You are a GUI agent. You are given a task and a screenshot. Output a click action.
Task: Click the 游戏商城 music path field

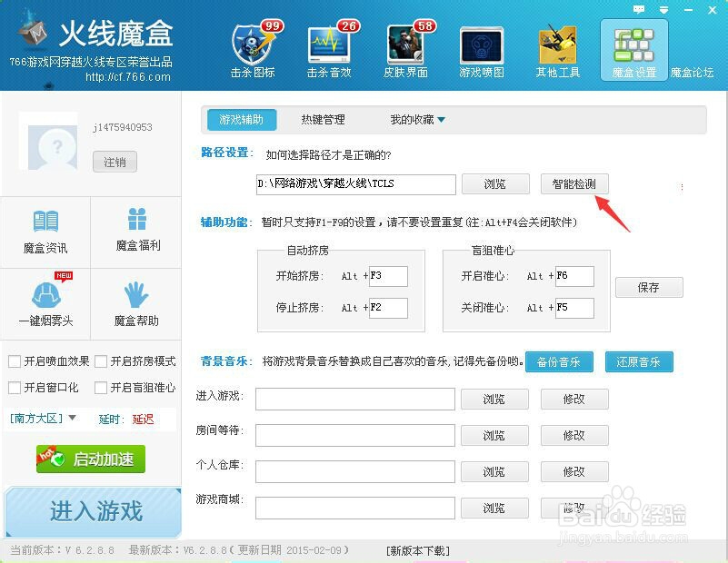click(x=355, y=508)
